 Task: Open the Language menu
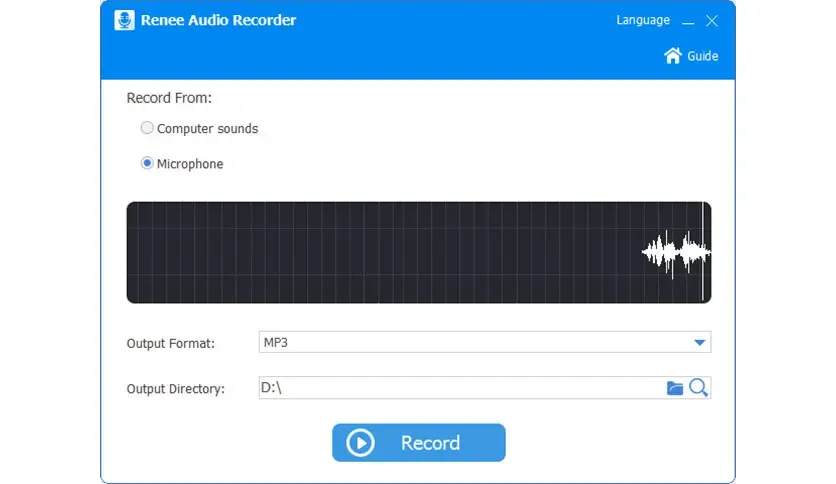tap(643, 20)
